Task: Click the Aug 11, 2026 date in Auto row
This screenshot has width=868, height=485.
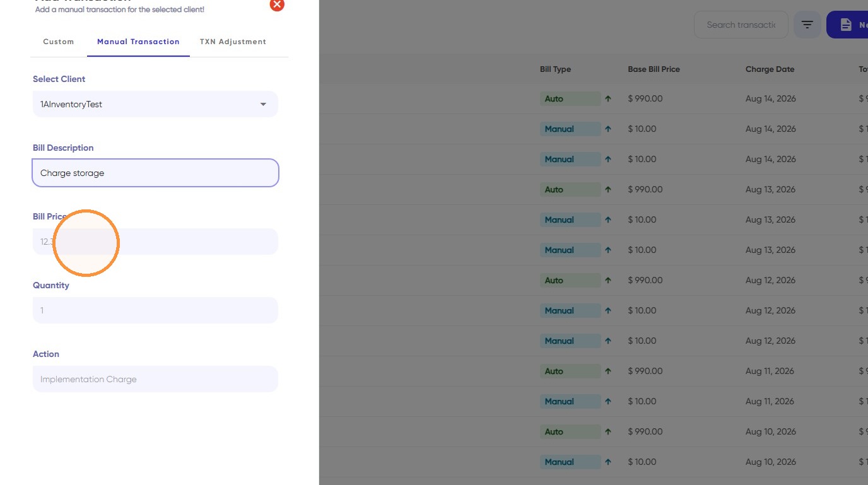Action: (770, 371)
